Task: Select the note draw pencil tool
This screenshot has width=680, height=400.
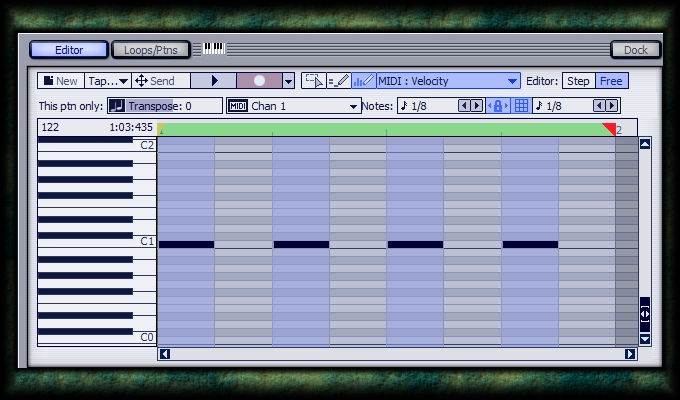Action: pyautogui.click(x=339, y=81)
